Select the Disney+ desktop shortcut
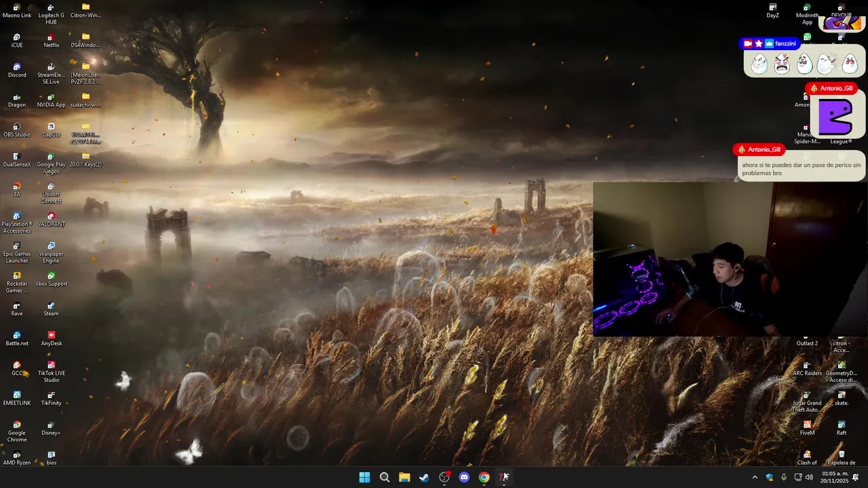 [51, 428]
